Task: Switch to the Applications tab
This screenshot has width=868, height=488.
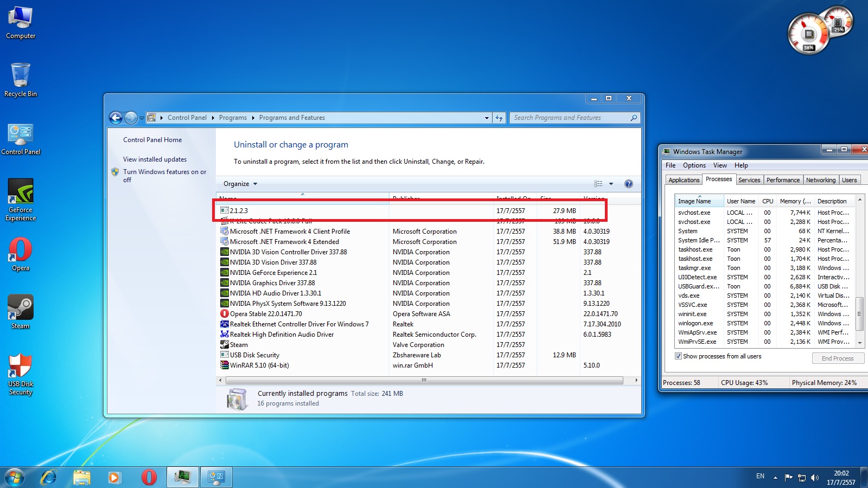Action: [x=684, y=180]
